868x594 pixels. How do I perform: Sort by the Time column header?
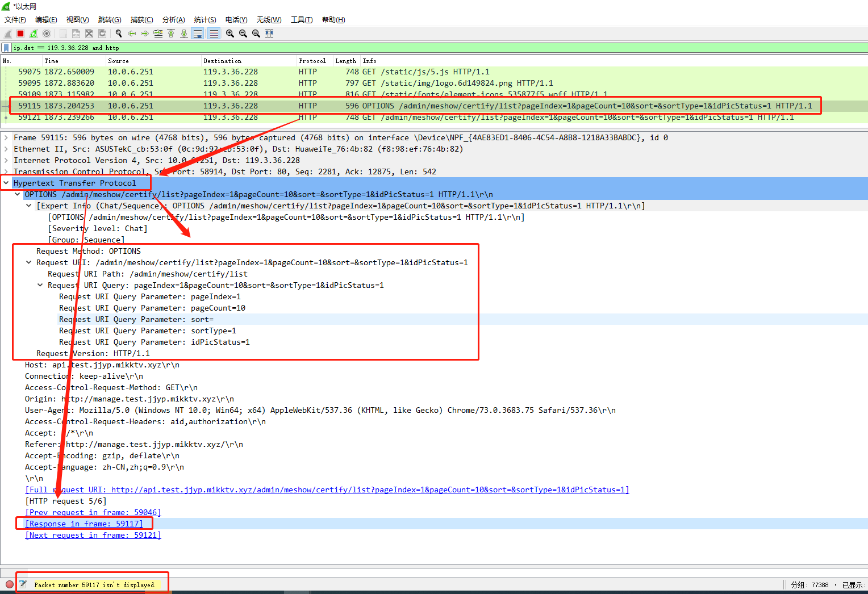click(74, 61)
